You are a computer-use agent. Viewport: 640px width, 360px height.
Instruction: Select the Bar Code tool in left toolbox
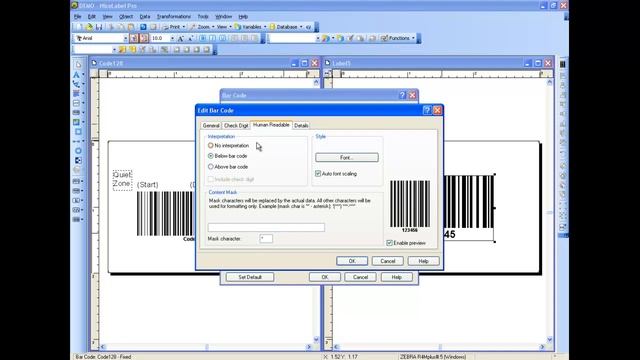(77, 113)
